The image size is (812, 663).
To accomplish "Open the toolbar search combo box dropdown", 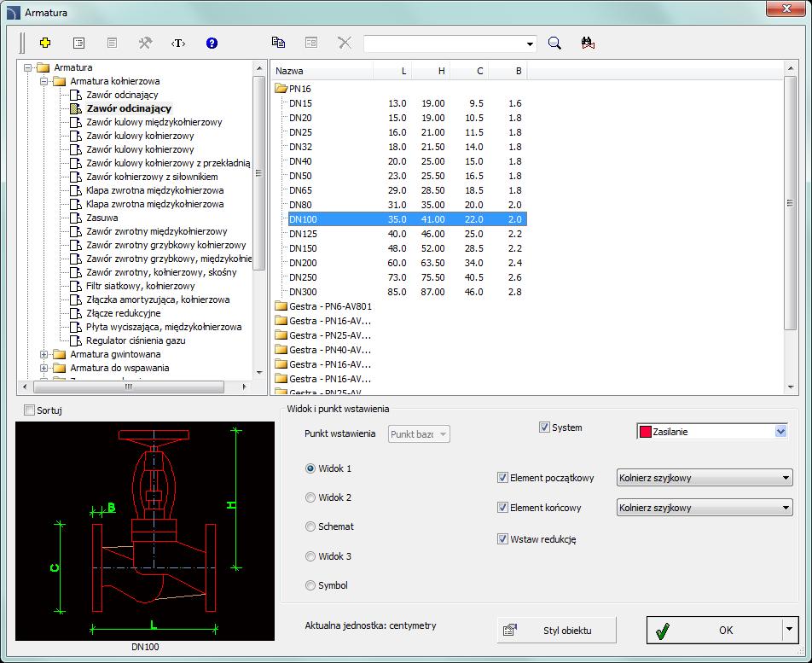I will [x=530, y=44].
